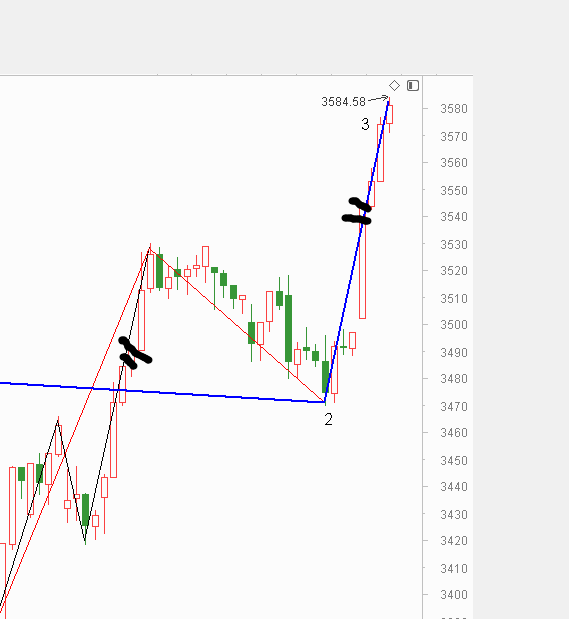
Task: Click the 3420 price axis value
Action: click(x=454, y=540)
